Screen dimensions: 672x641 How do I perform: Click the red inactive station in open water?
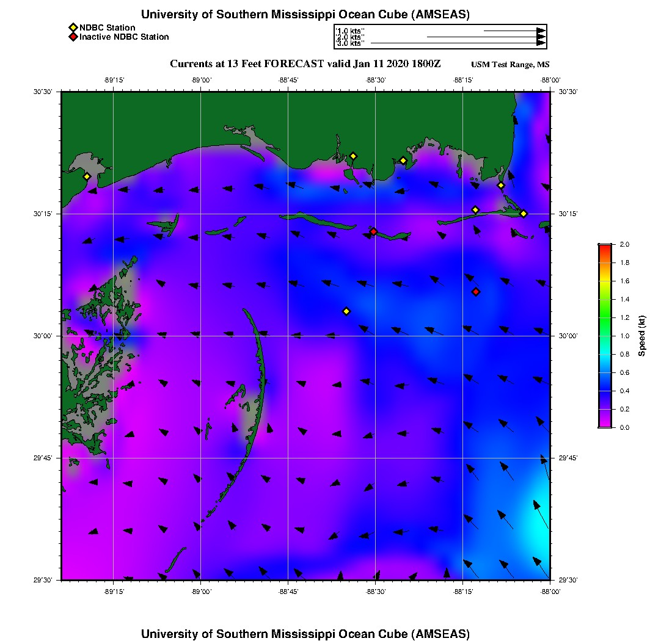pyautogui.click(x=476, y=292)
